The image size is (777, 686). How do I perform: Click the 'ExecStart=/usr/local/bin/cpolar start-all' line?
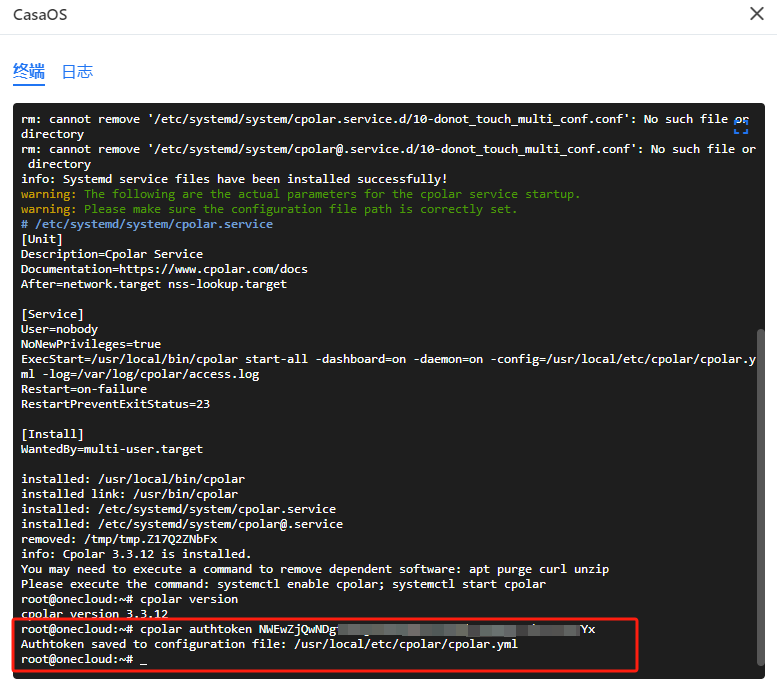pyautogui.click(x=388, y=367)
